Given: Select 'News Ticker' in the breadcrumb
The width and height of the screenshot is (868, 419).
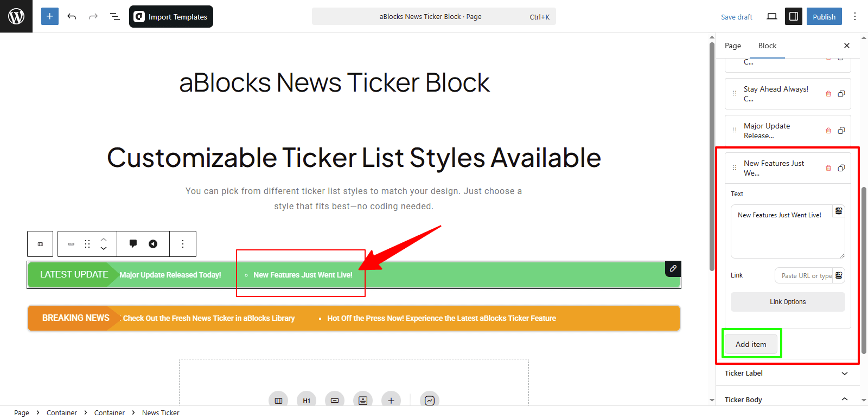Looking at the screenshot, I should [x=161, y=412].
